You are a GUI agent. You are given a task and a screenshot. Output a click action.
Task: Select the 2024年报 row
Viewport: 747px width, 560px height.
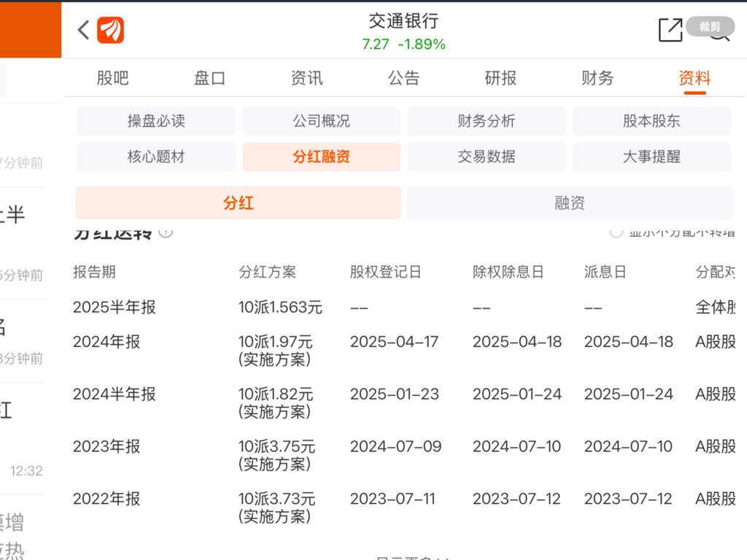(404, 350)
